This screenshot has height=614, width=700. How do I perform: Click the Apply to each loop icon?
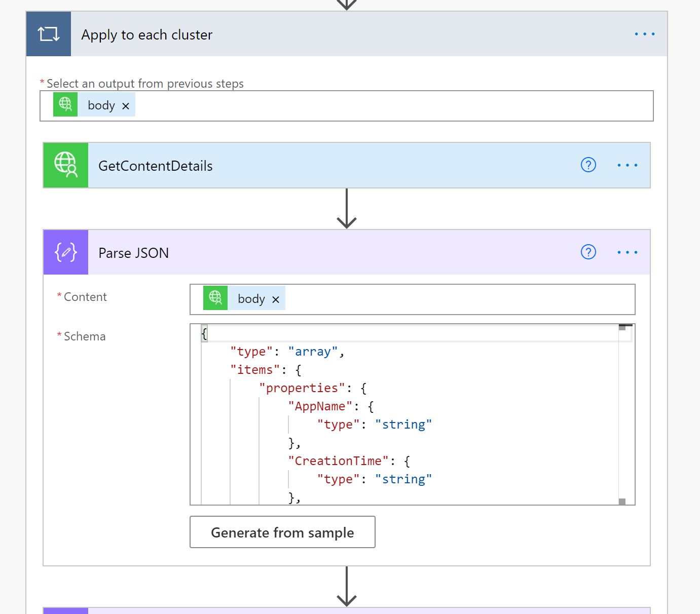coord(48,34)
